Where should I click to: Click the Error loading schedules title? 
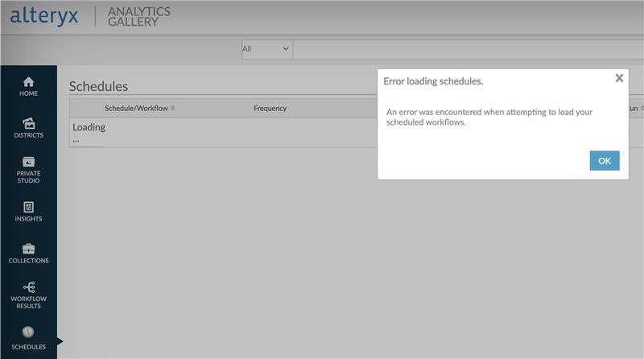433,81
